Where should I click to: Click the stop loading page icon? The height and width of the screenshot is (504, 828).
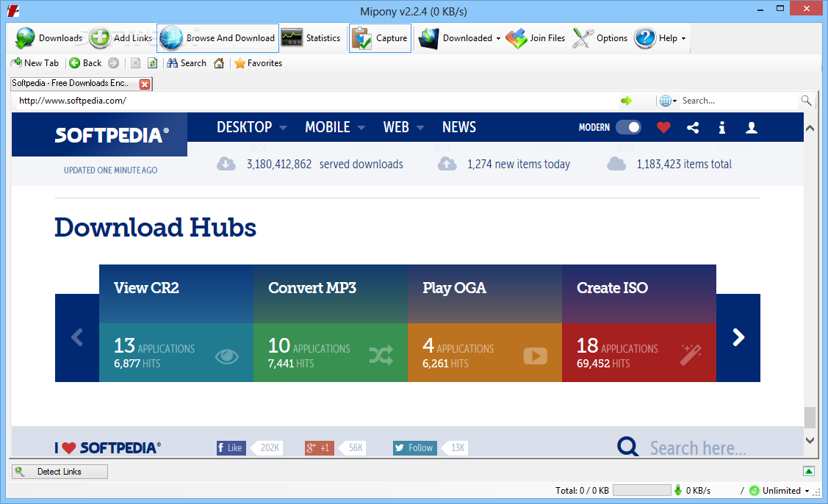point(136,63)
